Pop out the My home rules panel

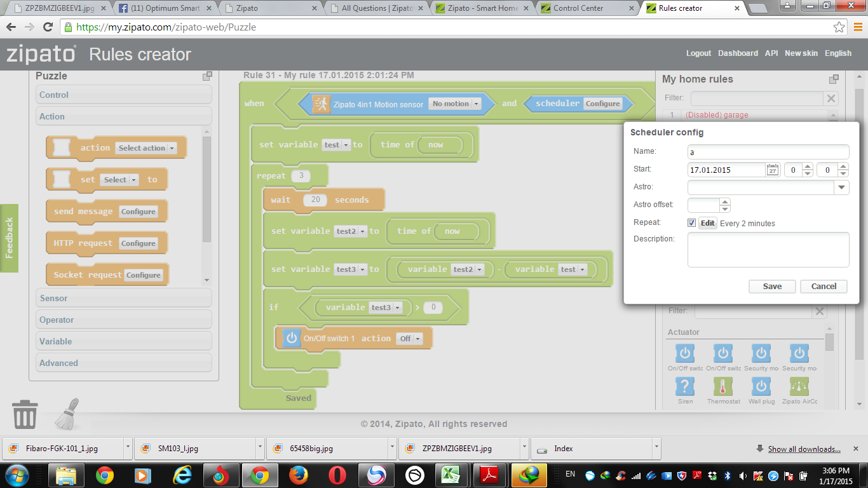click(x=834, y=79)
